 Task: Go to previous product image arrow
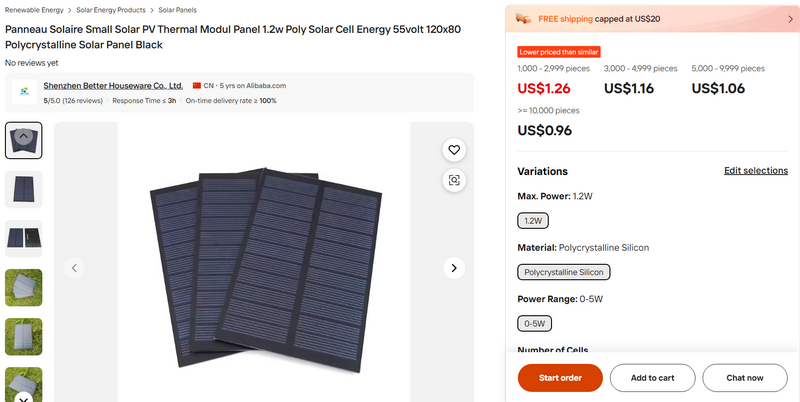74,268
